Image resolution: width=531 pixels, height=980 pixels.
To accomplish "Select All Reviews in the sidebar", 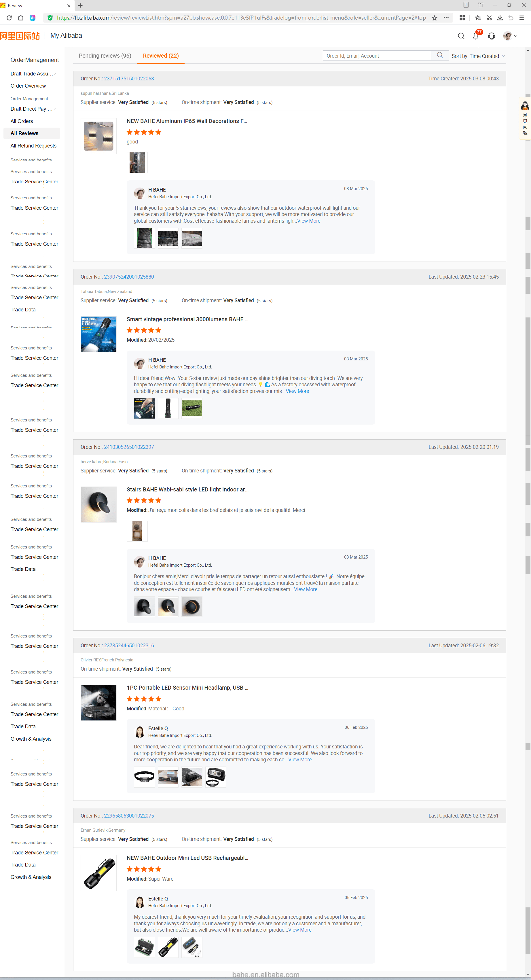I will [32, 133].
